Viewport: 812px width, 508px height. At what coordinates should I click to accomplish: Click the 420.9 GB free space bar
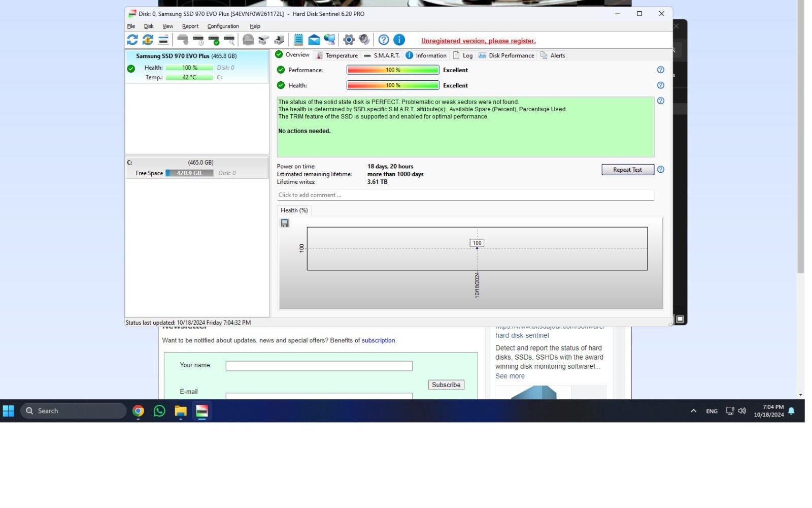(x=189, y=173)
